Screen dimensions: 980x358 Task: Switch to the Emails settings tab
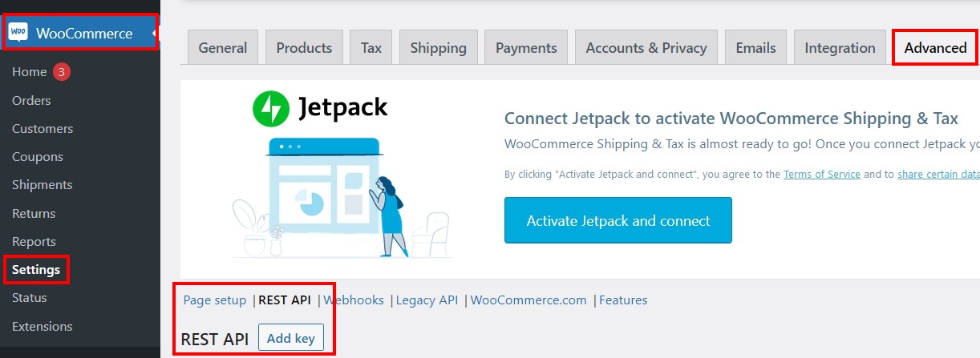pos(756,48)
